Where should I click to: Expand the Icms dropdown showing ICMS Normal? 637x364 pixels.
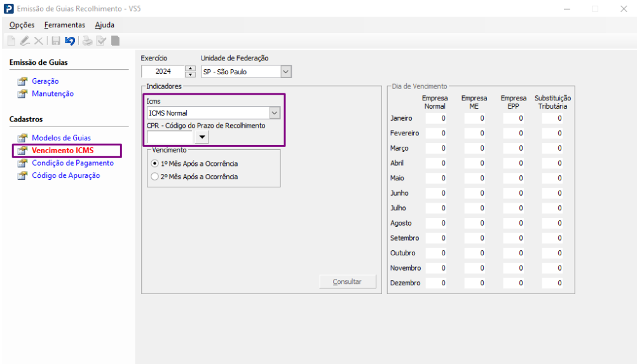[x=275, y=113]
